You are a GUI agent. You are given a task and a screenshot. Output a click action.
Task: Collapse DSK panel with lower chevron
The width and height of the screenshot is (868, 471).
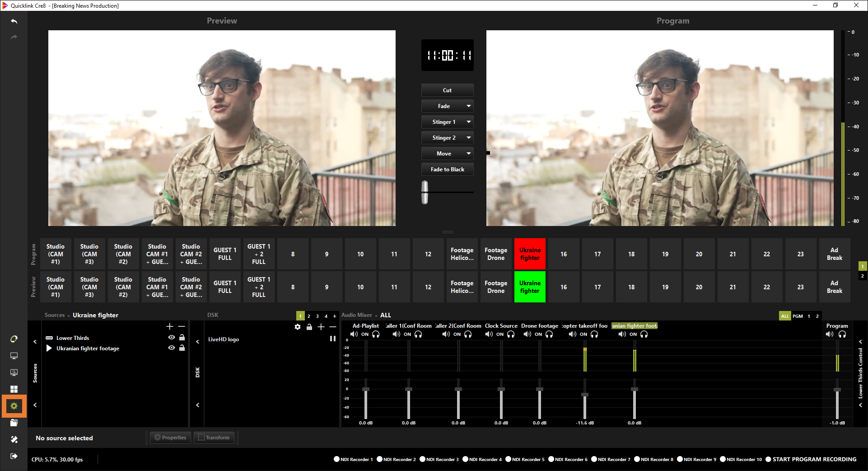pyautogui.click(x=197, y=405)
